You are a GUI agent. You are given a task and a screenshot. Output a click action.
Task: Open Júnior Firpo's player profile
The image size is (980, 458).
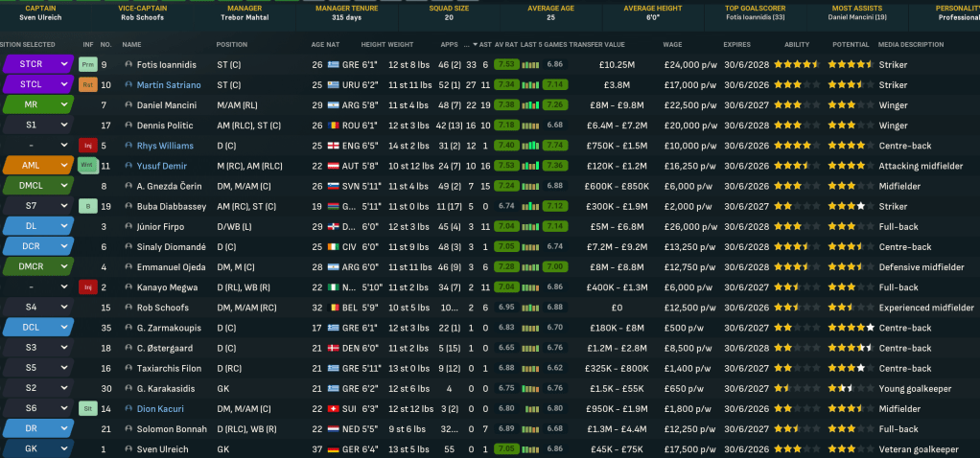click(158, 226)
